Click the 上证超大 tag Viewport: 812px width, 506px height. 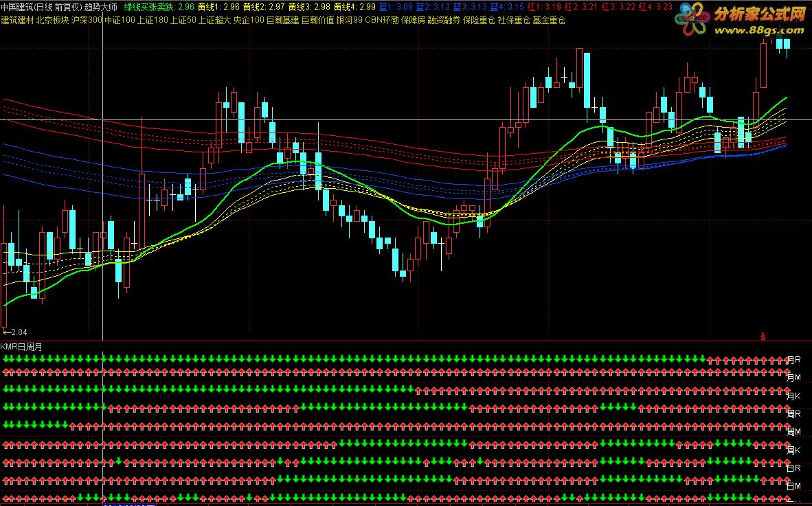pyautogui.click(x=215, y=20)
